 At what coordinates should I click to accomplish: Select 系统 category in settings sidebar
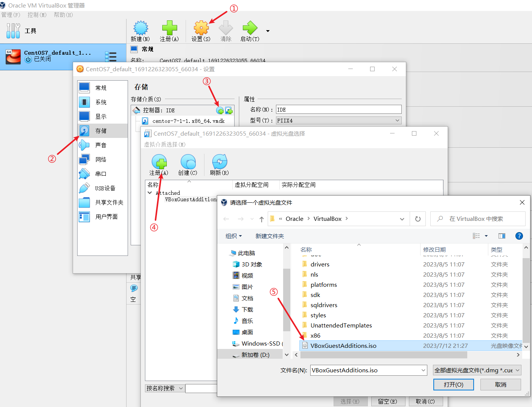point(102,102)
